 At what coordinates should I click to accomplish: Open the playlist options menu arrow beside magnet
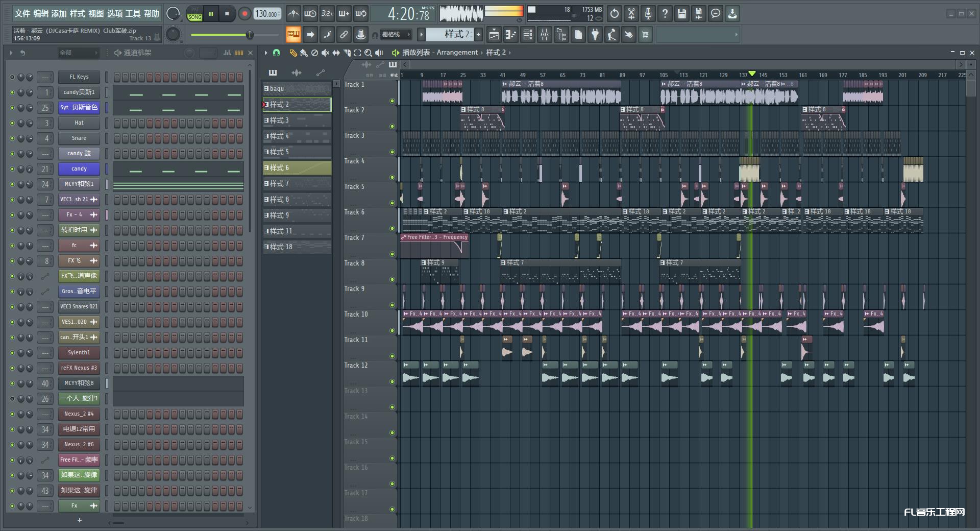coord(265,53)
